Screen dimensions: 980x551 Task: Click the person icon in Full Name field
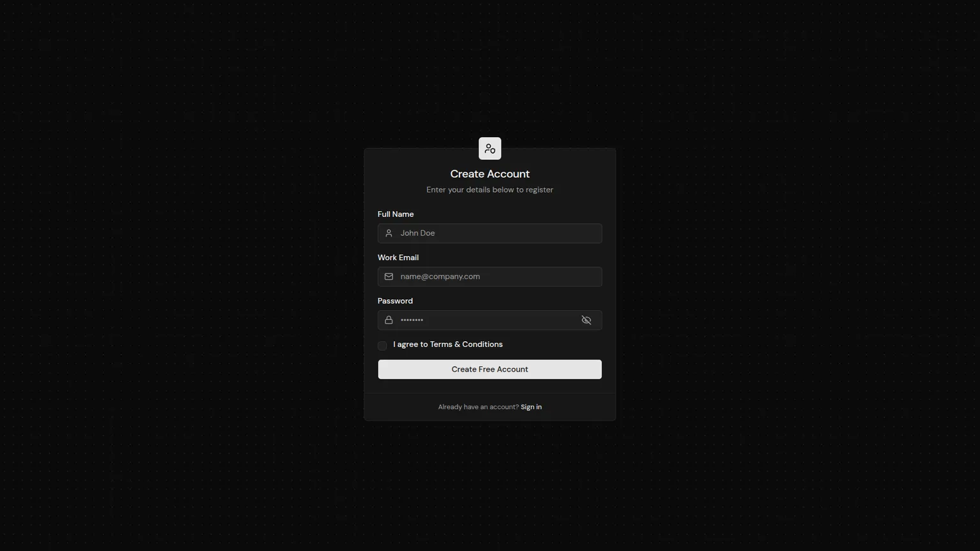pos(389,233)
